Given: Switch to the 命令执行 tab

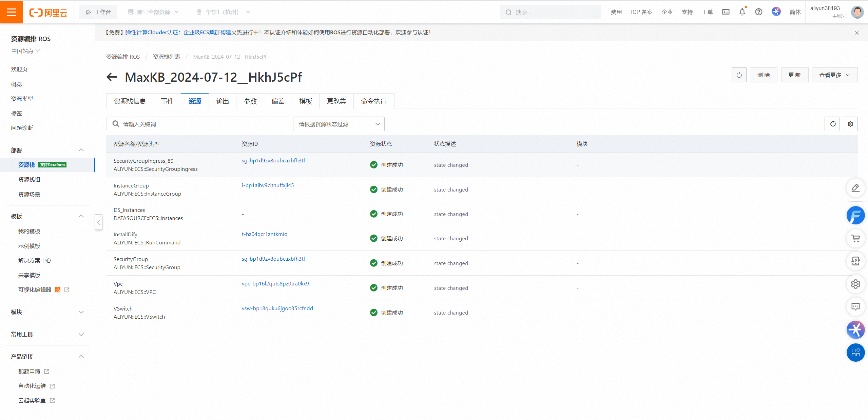Looking at the screenshot, I should click(x=374, y=101).
